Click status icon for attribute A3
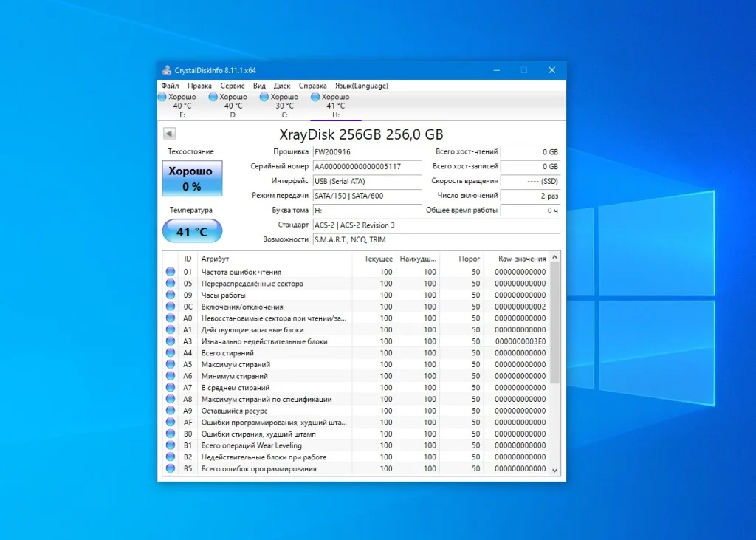 (171, 341)
